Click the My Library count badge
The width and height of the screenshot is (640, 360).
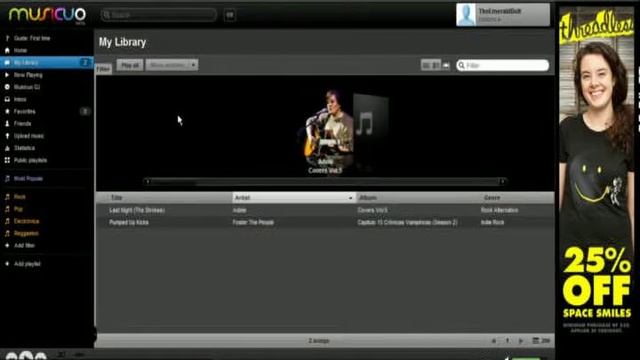(x=85, y=63)
